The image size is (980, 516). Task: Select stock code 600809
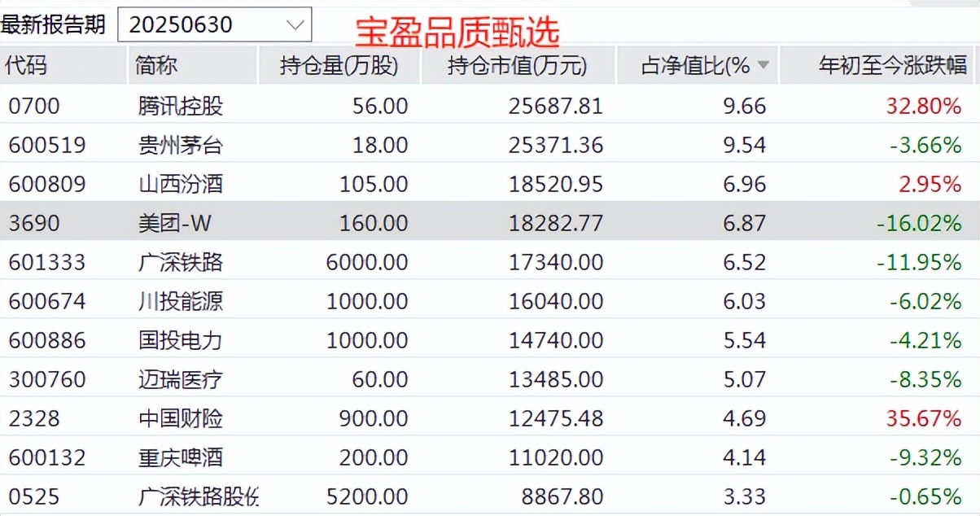[x=47, y=184]
